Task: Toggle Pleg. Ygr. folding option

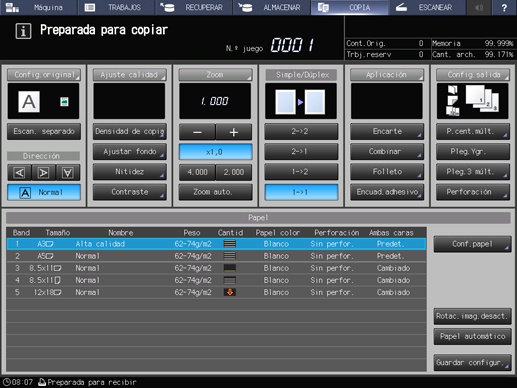Action: point(473,152)
